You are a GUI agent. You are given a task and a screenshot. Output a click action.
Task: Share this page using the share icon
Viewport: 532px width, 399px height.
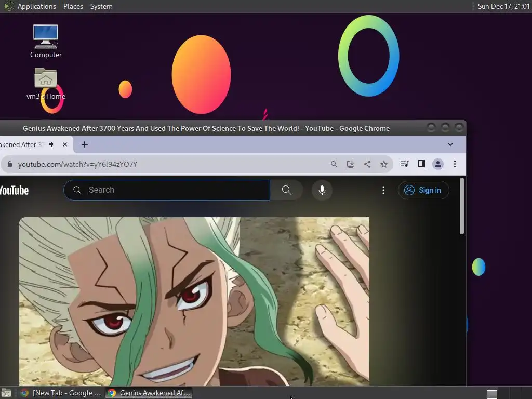[x=367, y=164]
